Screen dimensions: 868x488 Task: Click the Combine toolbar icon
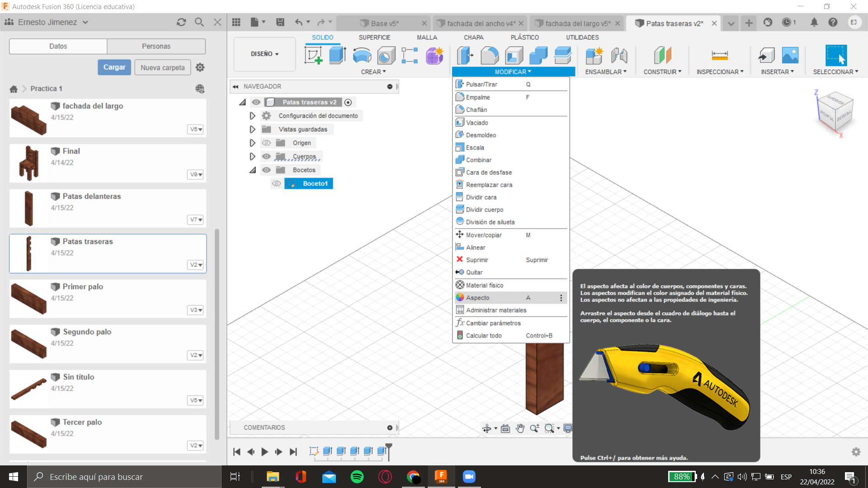point(538,56)
